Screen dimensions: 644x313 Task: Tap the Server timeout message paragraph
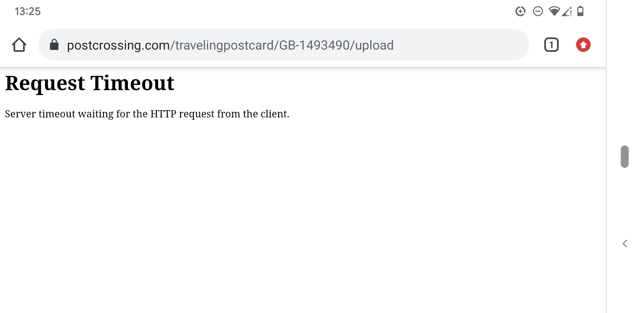click(x=147, y=114)
